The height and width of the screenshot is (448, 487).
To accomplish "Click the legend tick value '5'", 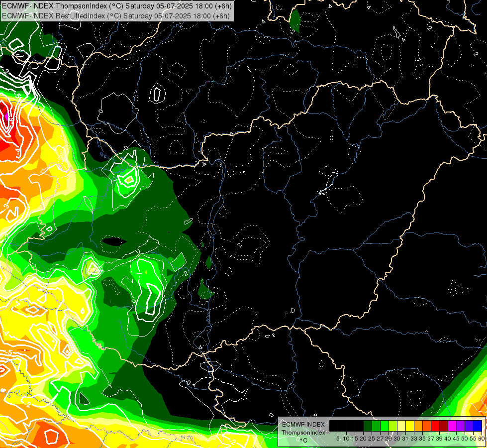I will point(338,439).
